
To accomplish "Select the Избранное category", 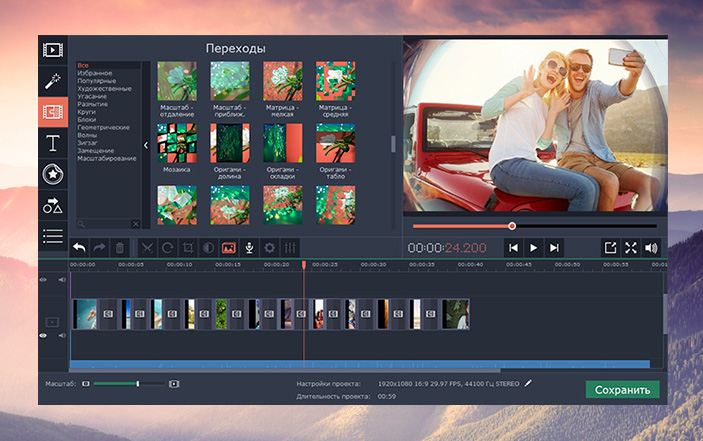I will [96, 73].
